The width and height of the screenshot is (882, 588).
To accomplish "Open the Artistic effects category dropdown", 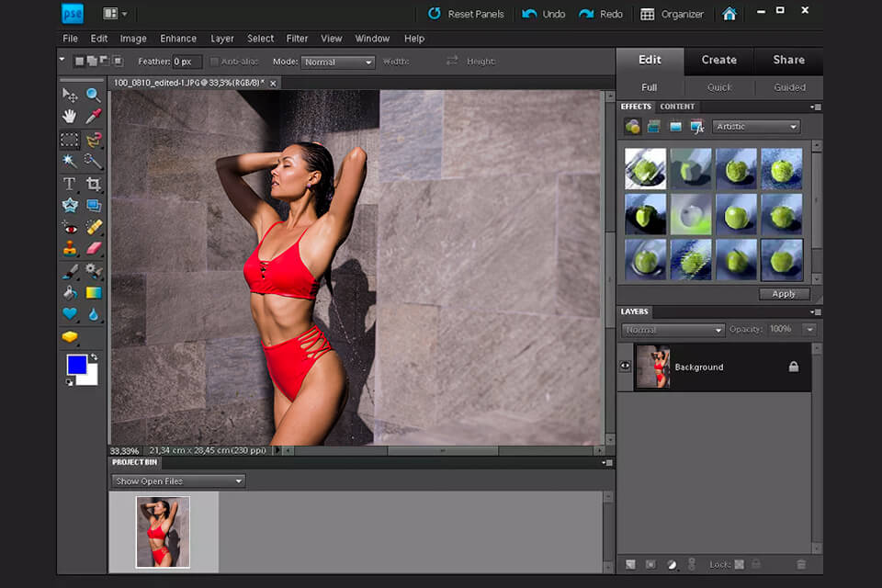I will coord(756,127).
